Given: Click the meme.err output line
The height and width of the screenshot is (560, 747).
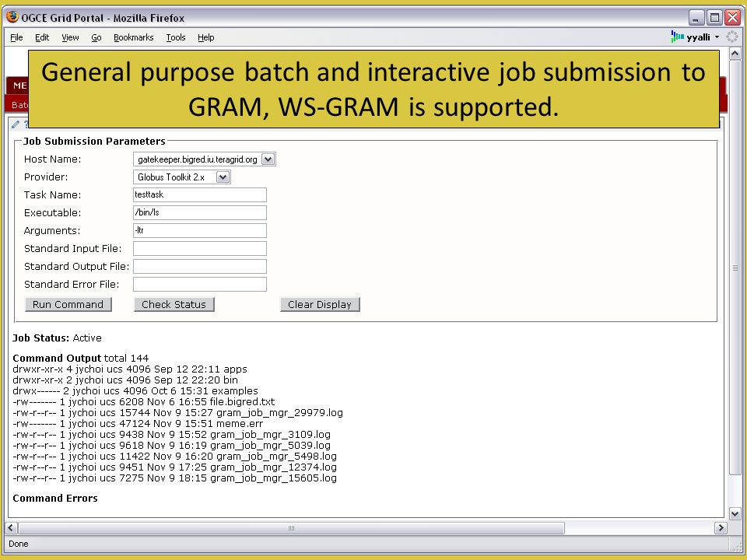Looking at the screenshot, I should (x=139, y=424).
